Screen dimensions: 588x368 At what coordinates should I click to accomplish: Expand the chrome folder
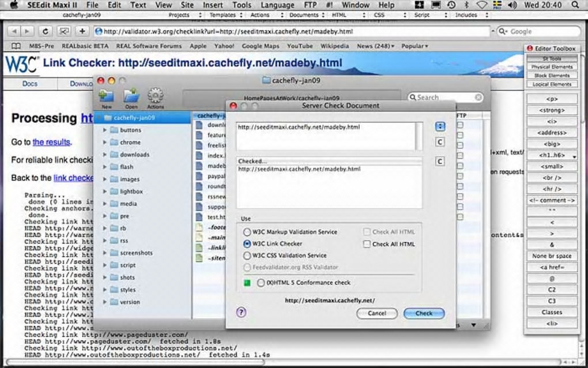point(104,142)
